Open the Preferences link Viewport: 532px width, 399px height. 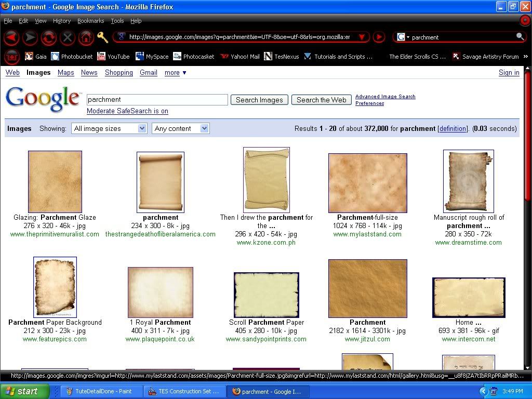pyautogui.click(x=370, y=103)
